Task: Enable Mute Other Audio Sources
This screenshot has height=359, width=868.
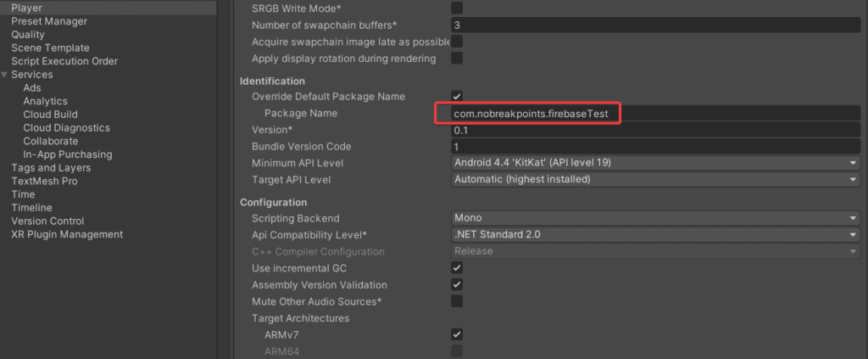Action: pos(457,301)
